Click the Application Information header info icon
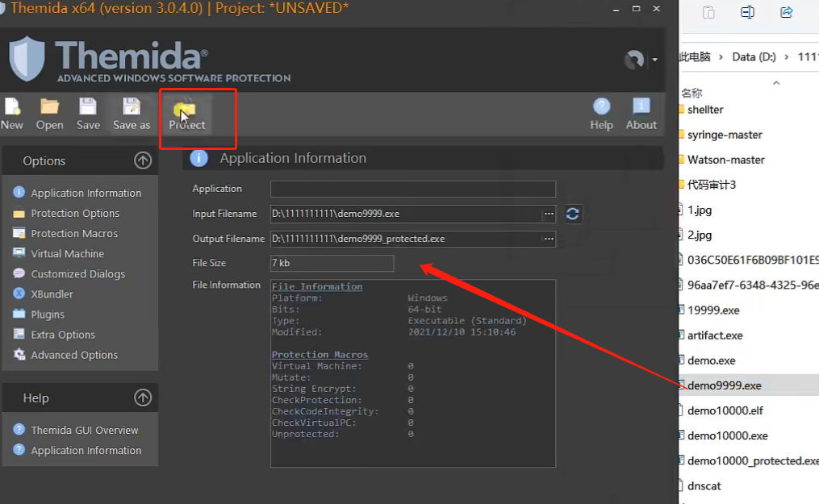This screenshot has width=819, height=504. click(x=198, y=158)
